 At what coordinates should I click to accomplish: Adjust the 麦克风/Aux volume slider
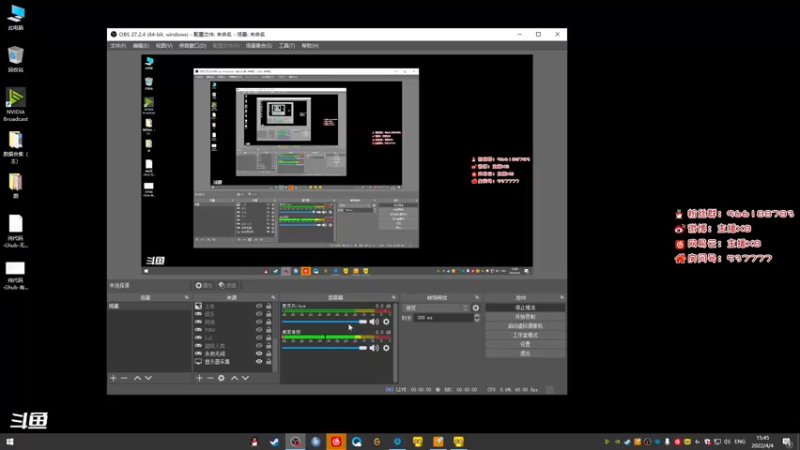coord(324,322)
